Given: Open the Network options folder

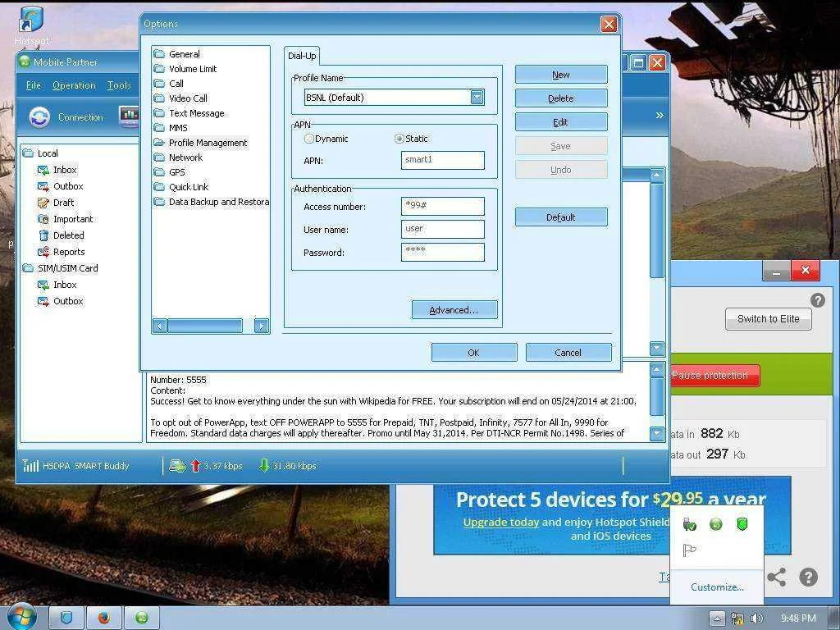Looking at the screenshot, I should pyautogui.click(x=185, y=157).
